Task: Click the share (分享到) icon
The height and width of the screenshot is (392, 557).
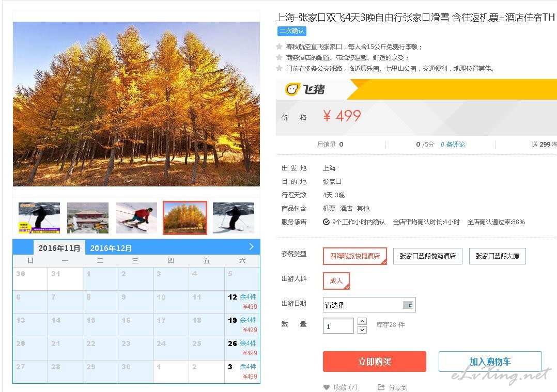Action: coord(381,387)
